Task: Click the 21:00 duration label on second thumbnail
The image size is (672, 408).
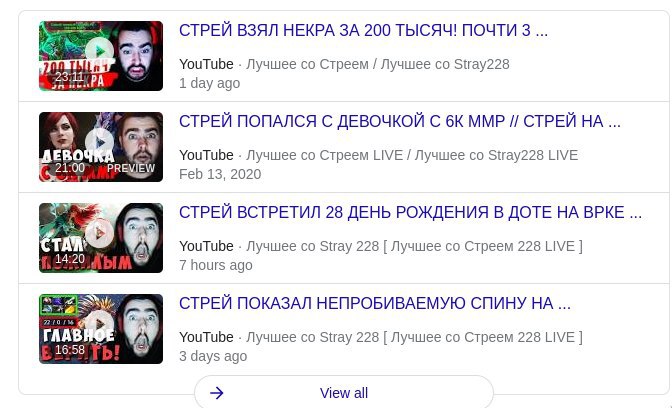Action: (69, 168)
